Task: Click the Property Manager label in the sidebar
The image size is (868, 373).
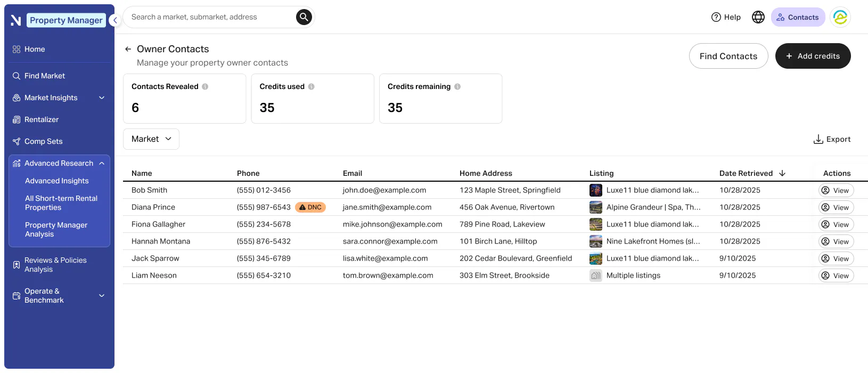Action: click(x=66, y=20)
